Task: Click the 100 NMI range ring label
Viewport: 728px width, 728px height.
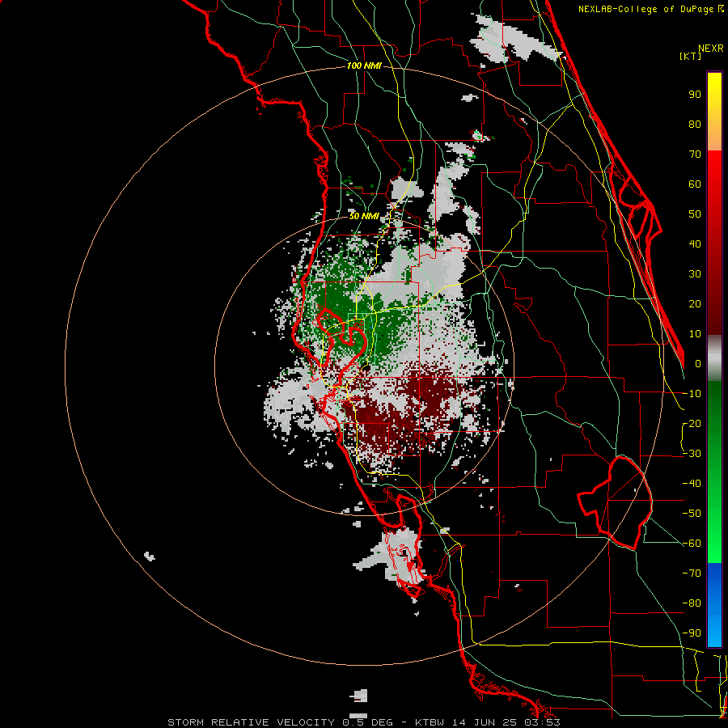Action: coord(364,66)
